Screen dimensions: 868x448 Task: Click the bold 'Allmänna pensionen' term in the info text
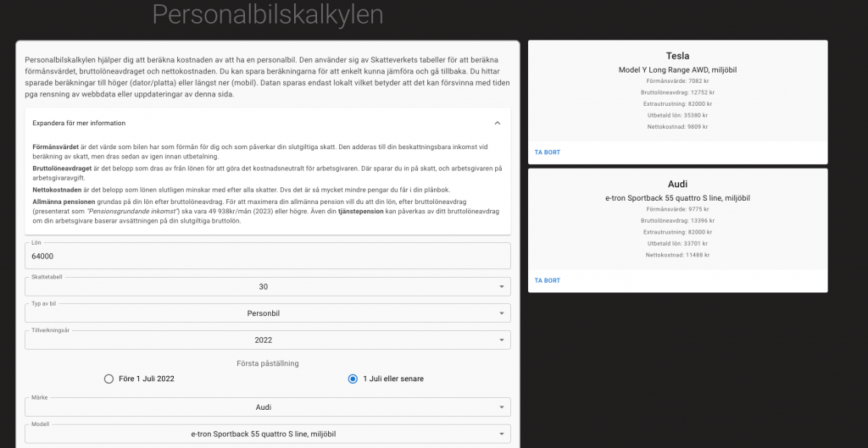pyautogui.click(x=64, y=202)
